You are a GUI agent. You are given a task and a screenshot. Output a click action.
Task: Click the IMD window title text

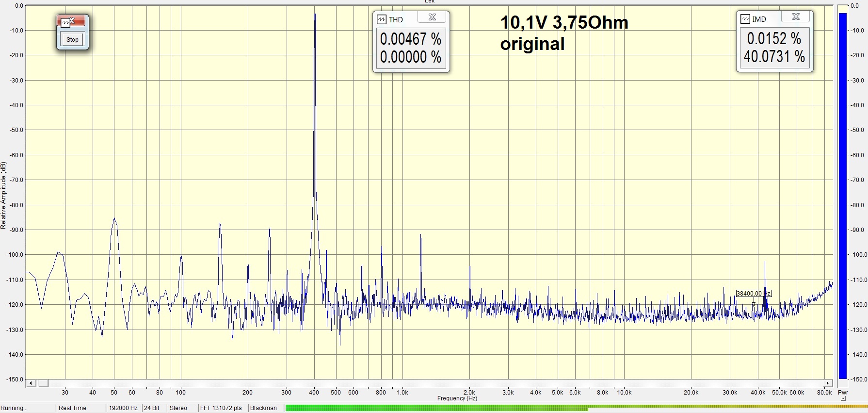tap(759, 19)
